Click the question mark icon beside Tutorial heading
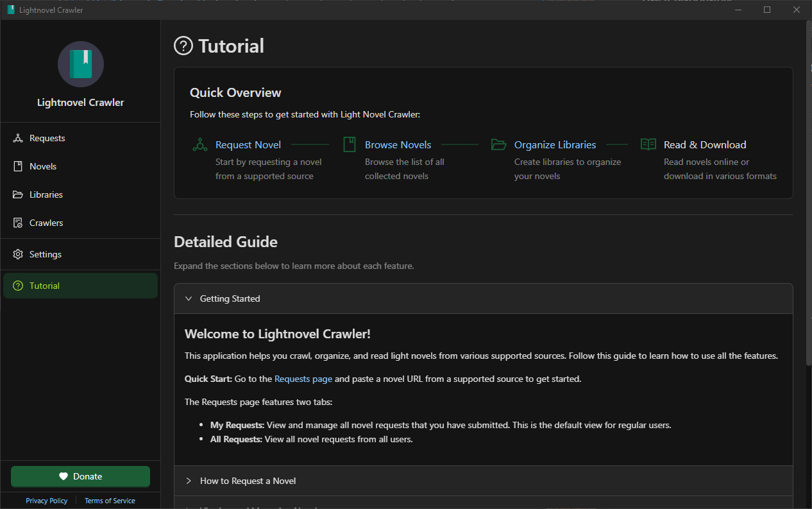 pos(183,46)
